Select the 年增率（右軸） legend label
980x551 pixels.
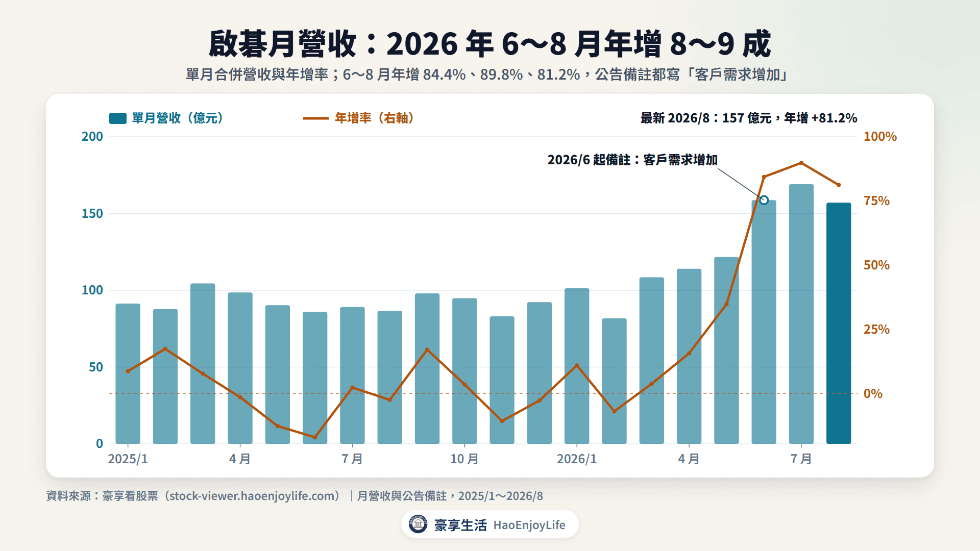[374, 118]
